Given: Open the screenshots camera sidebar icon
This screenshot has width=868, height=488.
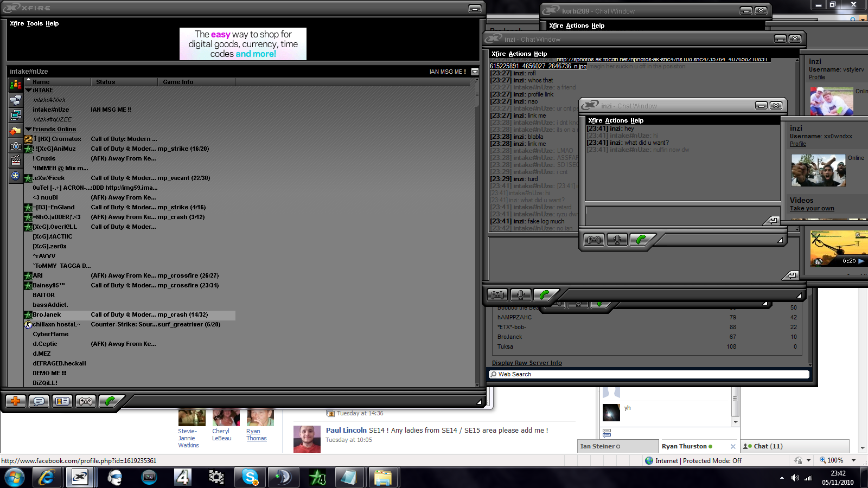Looking at the screenshot, I should [x=16, y=146].
